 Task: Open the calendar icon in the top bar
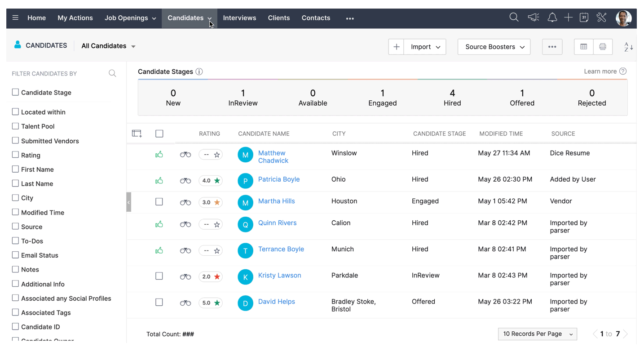[584, 18]
